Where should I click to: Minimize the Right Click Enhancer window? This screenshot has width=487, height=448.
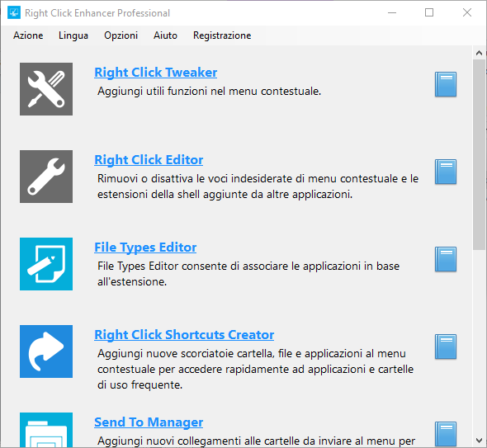[x=392, y=12]
